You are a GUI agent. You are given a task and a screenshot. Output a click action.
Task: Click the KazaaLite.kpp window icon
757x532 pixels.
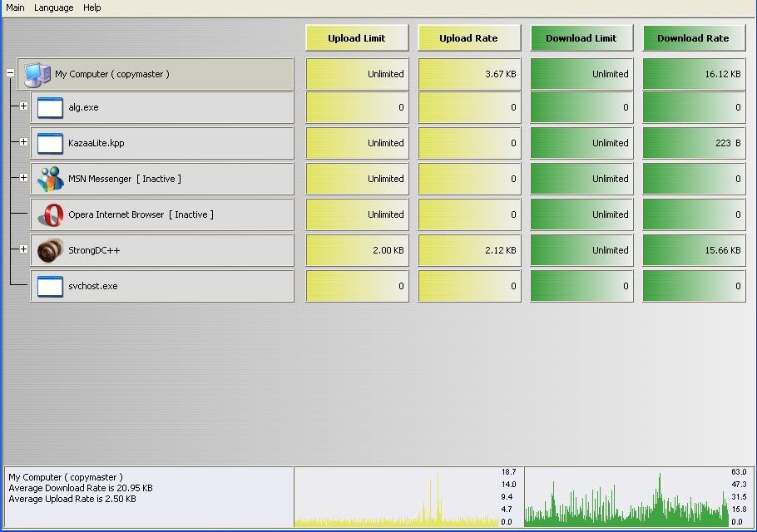[50, 143]
